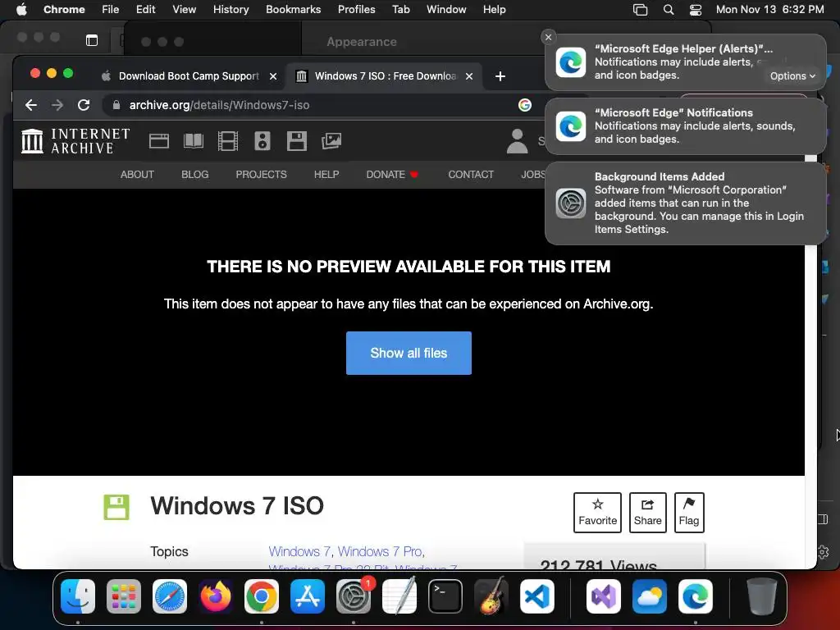Open the Windows 7 Pro topic link
This screenshot has width=840, height=630.
[380, 551]
